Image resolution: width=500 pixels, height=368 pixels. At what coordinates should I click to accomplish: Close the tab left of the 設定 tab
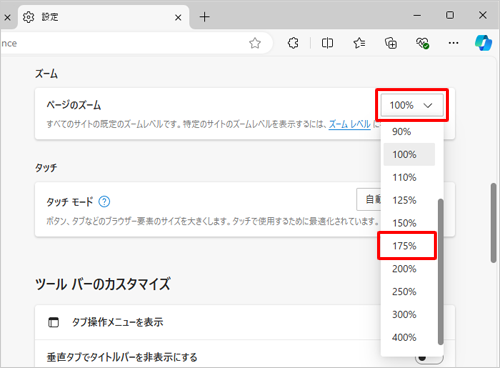click(7, 17)
